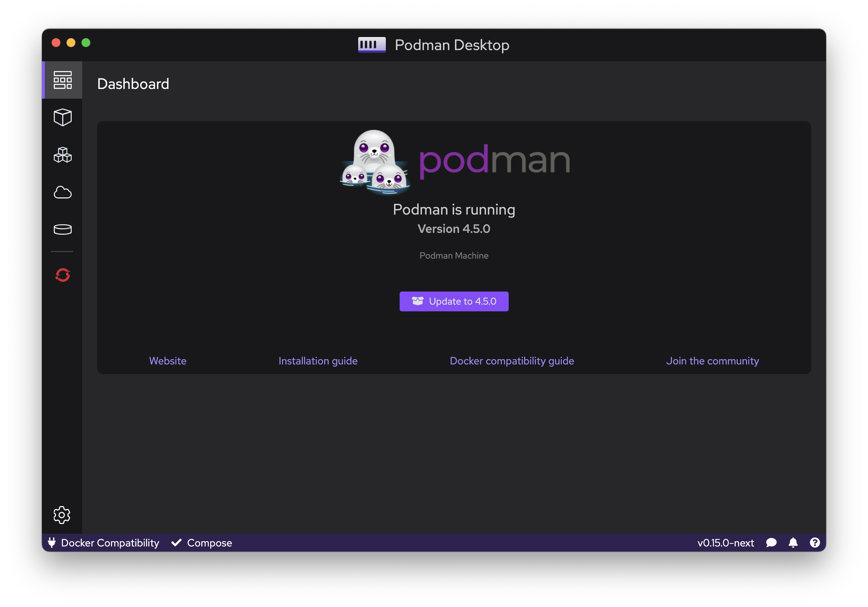Viewport: 868px width, 607px height.
Task: Click the Podman Desktop title bar logo
Action: 372,44
